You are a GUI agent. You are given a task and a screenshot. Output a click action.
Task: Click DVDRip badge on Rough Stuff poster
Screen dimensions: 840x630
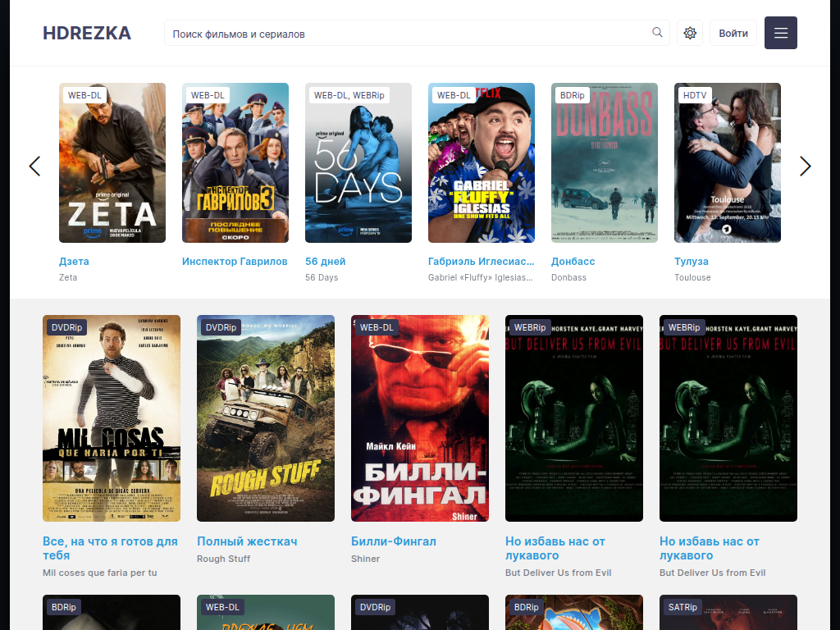click(x=221, y=327)
